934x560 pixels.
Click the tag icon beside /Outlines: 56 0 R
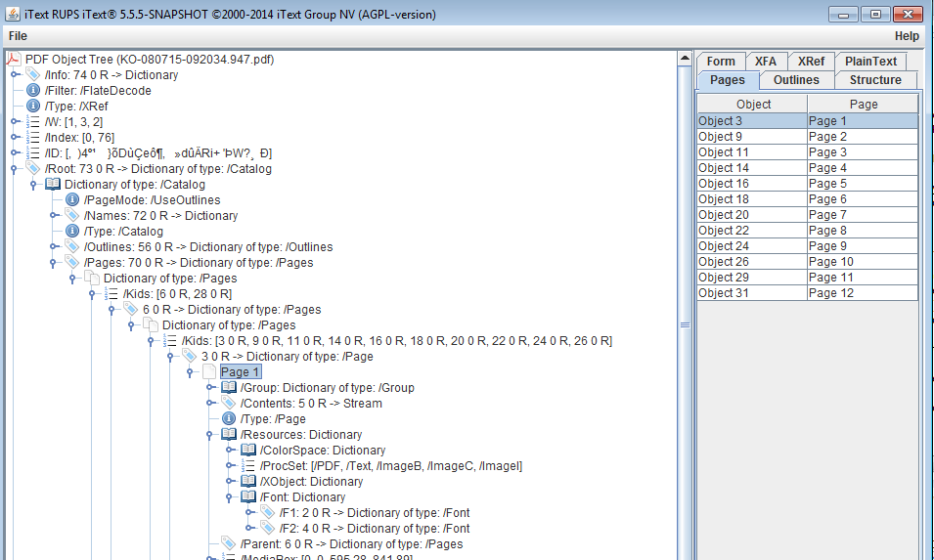pos(72,247)
